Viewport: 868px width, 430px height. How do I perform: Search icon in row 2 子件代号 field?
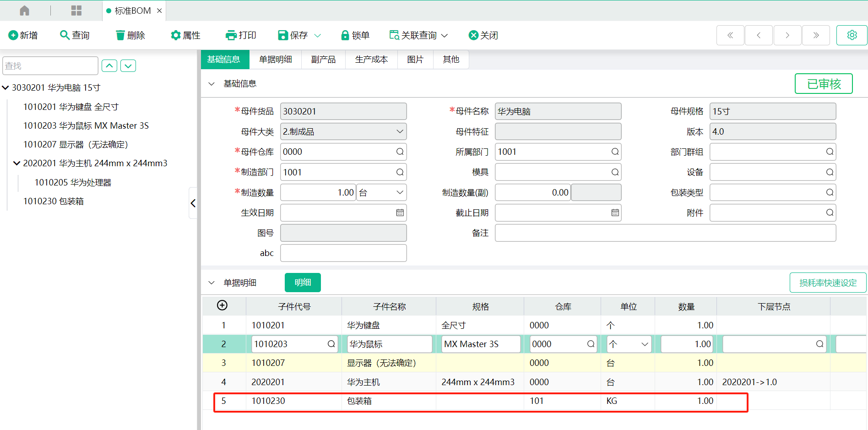pyautogui.click(x=331, y=344)
